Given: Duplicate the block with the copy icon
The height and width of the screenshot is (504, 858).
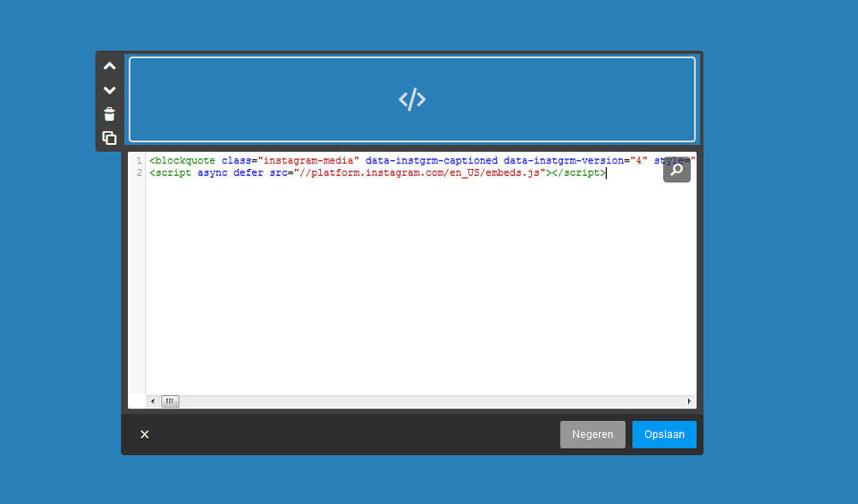Looking at the screenshot, I should [x=109, y=138].
